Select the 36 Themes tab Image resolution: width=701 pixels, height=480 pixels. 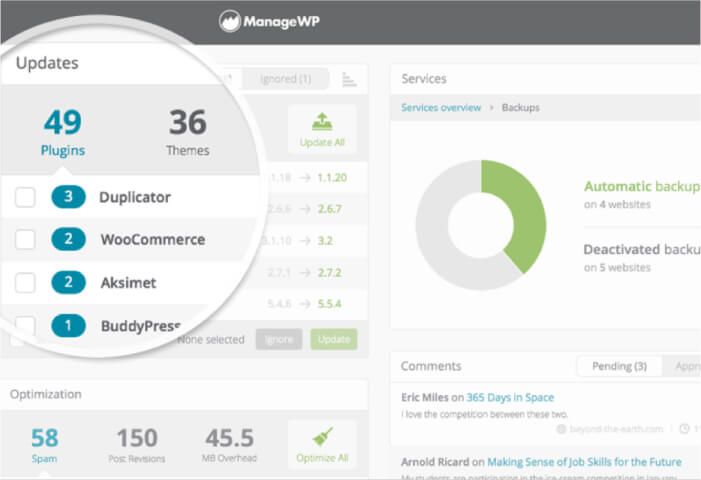[x=188, y=132]
